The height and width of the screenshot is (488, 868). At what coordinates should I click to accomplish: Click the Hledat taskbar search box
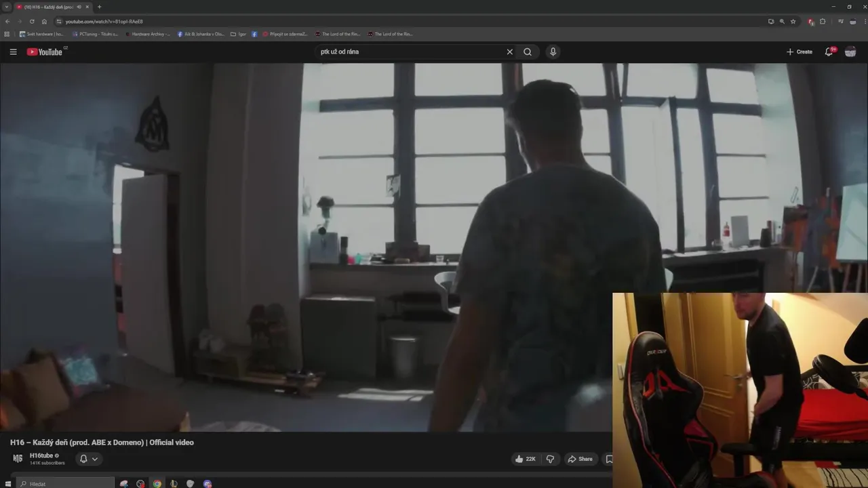(66, 483)
